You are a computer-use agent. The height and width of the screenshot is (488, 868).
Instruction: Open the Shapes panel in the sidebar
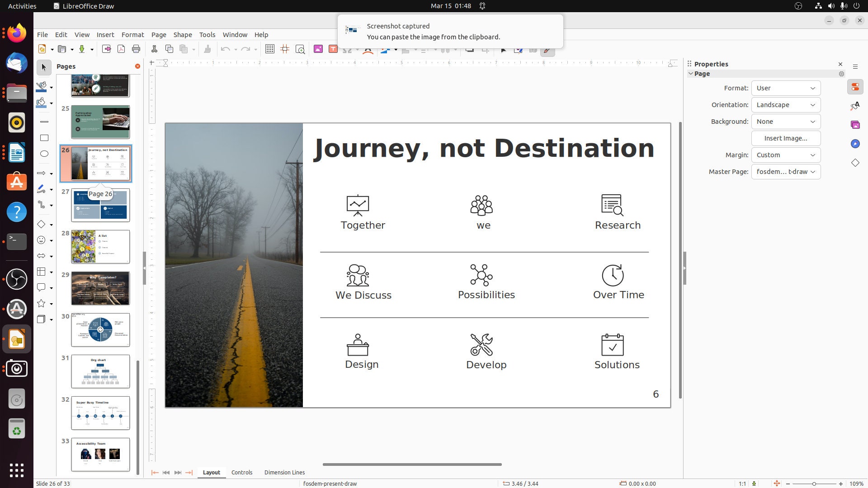(855, 163)
